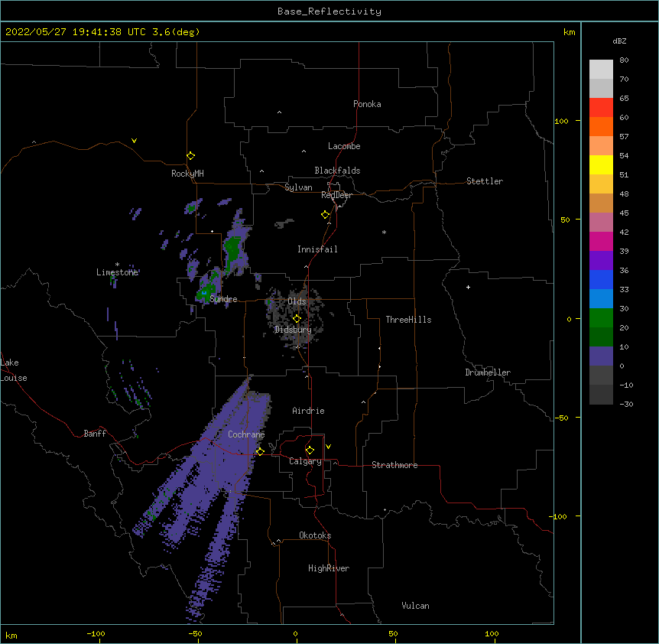Click the yellow diamond marker above Calgary
Screen dimensions: 659x644
coord(310,450)
